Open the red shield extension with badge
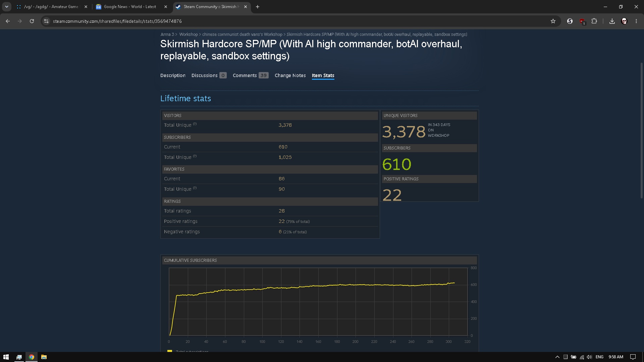The image size is (644, 362). coord(582,21)
